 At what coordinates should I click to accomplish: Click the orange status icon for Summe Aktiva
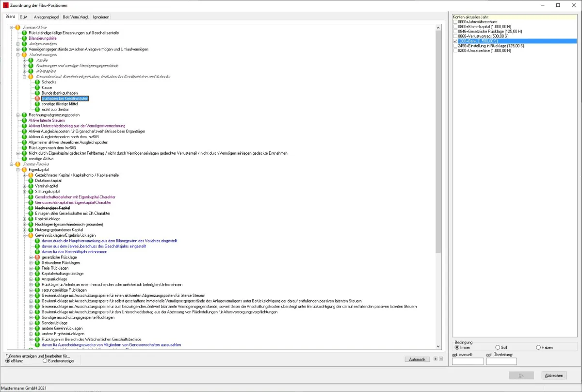18,27
